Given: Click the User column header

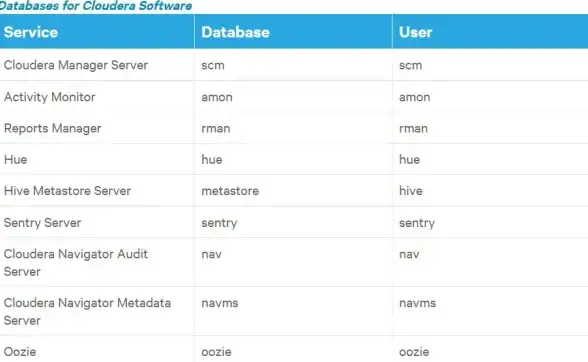Looking at the screenshot, I should pyautogui.click(x=416, y=32).
